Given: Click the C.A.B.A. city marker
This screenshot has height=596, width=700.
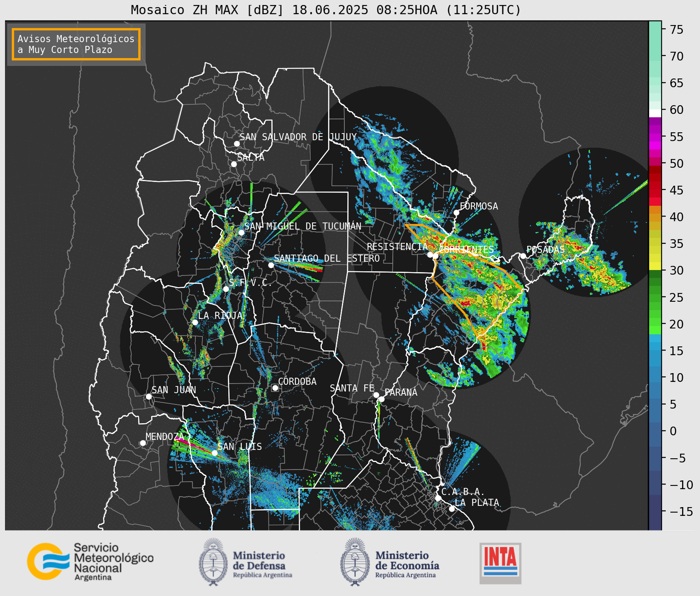Looking at the screenshot, I should click(x=438, y=498).
